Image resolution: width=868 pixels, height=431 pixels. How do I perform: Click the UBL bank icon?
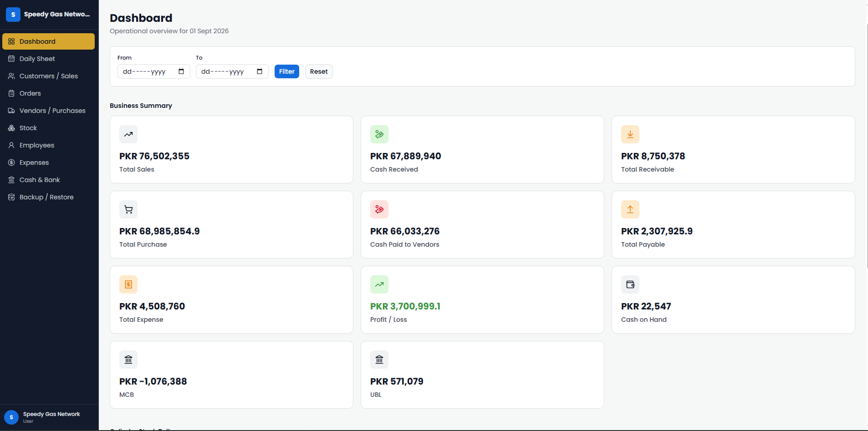[379, 360]
